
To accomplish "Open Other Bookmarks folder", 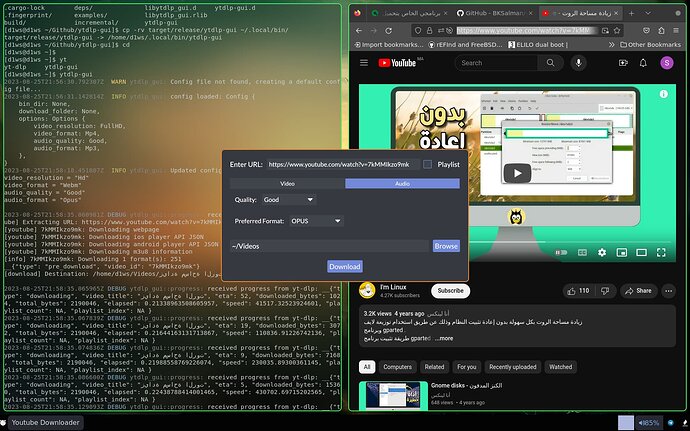I will (650, 44).
